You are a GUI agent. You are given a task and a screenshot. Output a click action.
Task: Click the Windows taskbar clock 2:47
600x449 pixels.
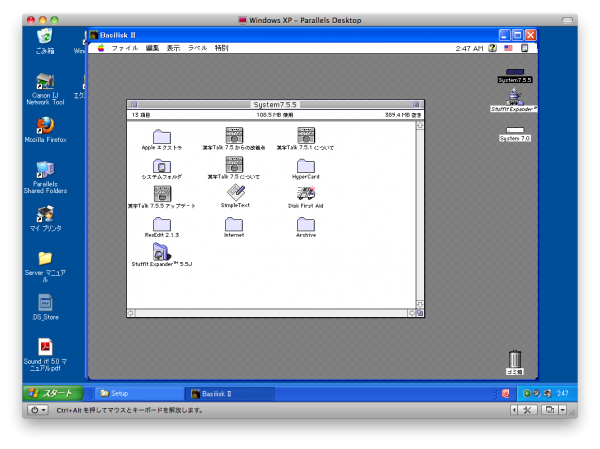click(x=562, y=393)
